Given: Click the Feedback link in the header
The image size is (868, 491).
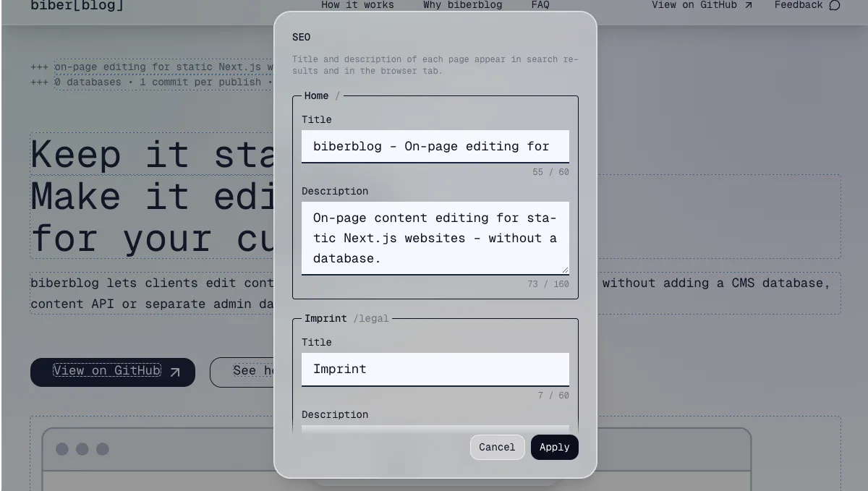Looking at the screenshot, I should pyautogui.click(x=807, y=5).
